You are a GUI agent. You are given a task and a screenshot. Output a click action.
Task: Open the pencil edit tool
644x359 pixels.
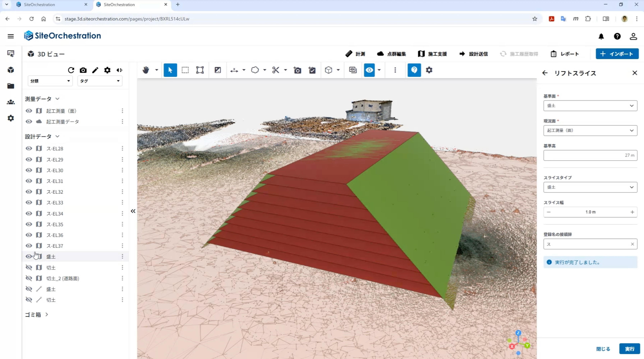tap(95, 70)
